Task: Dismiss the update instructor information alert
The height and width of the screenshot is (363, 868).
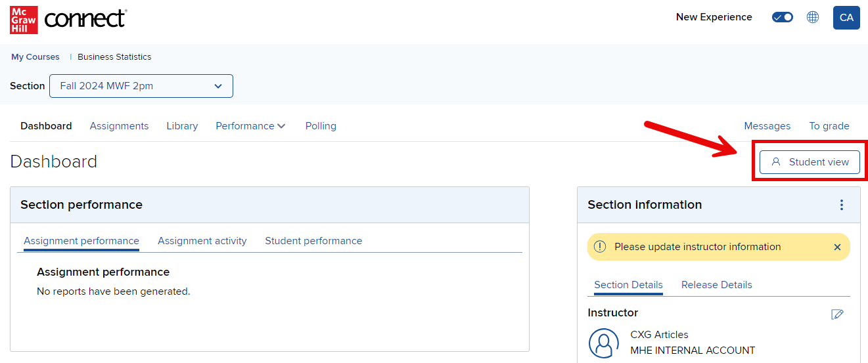Action: pos(837,247)
